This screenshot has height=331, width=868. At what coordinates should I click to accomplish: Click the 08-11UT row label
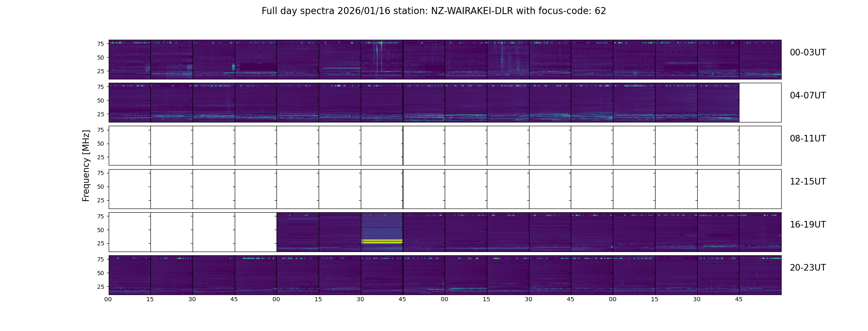[808, 139]
